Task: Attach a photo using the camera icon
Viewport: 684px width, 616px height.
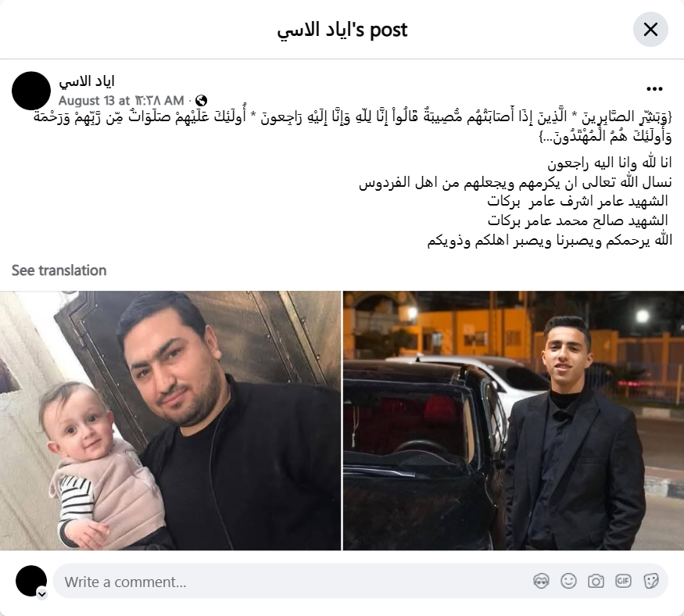Action: pyautogui.click(x=596, y=581)
